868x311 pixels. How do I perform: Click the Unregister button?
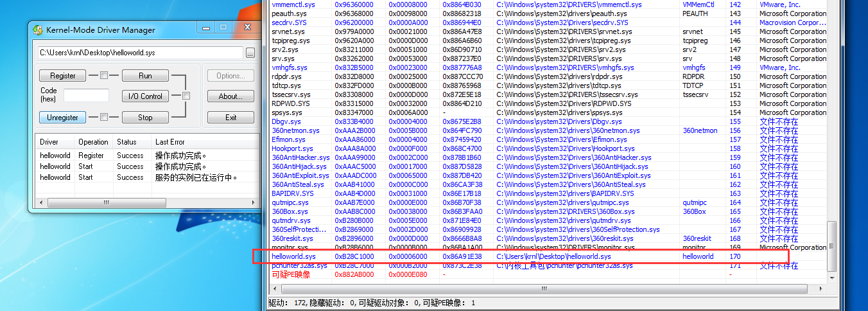click(63, 118)
